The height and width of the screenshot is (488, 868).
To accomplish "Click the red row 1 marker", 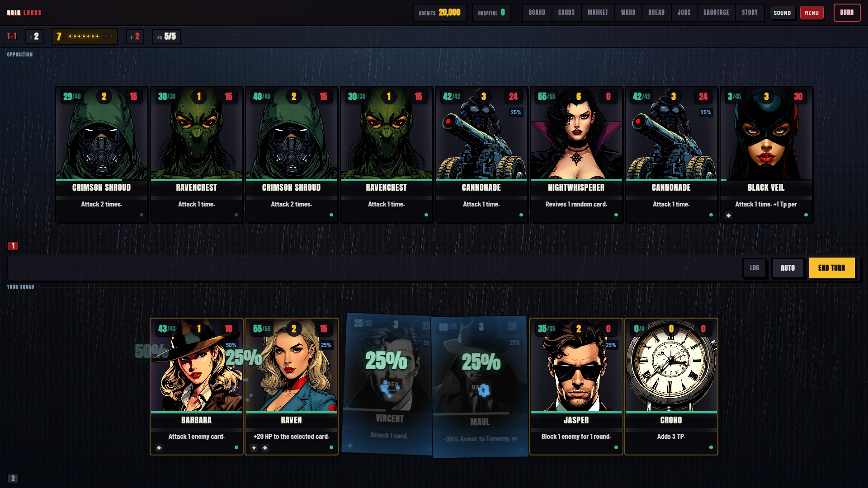I will pyautogui.click(x=13, y=246).
